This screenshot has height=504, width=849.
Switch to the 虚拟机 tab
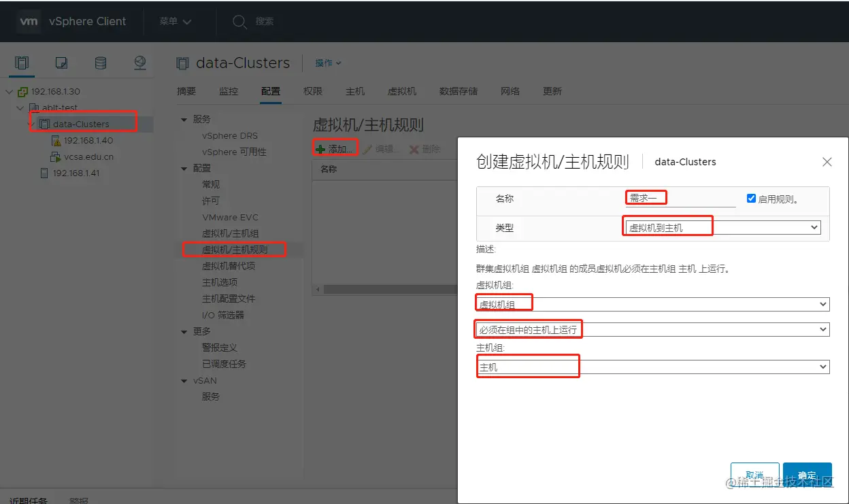402,91
